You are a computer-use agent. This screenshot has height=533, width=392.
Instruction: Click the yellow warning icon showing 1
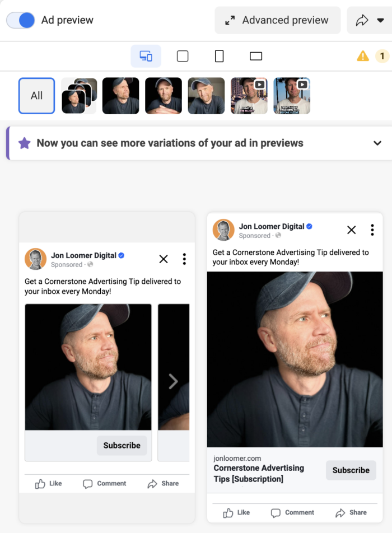click(363, 56)
